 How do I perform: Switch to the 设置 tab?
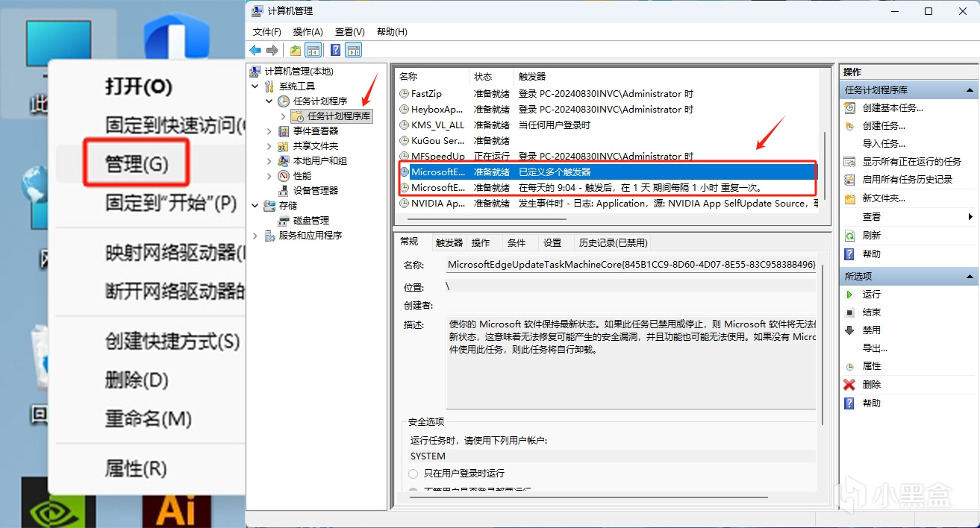[x=552, y=242]
